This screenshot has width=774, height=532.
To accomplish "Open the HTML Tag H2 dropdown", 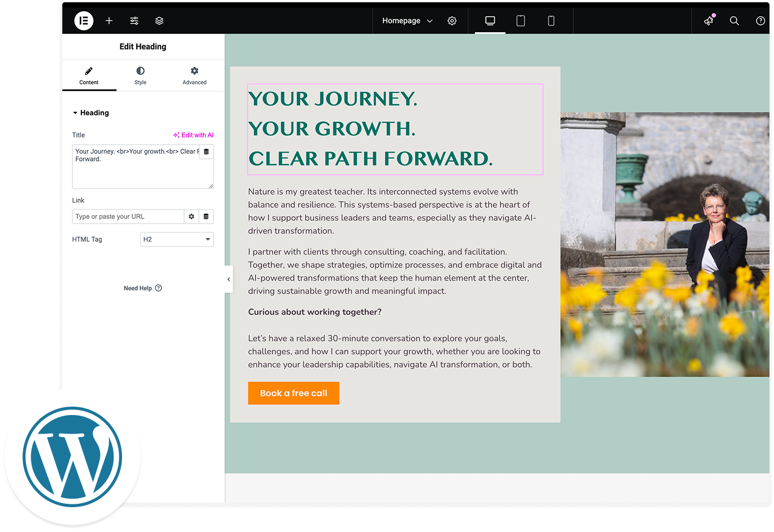I will [177, 239].
